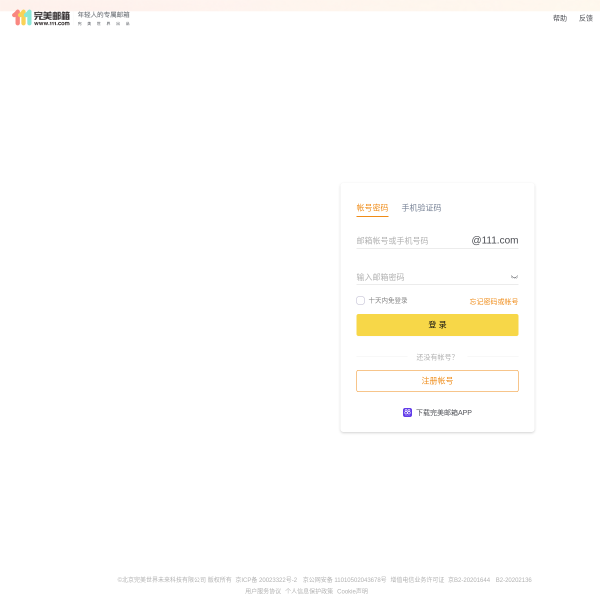Open the 反馈 link in the header
The width and height of the screenshot is (600, 600).
tap(585, 18)
